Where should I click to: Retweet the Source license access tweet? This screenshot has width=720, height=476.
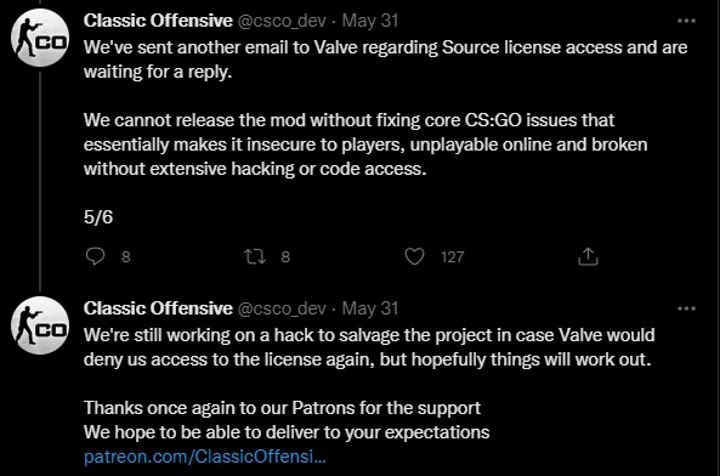click(254, 257)
